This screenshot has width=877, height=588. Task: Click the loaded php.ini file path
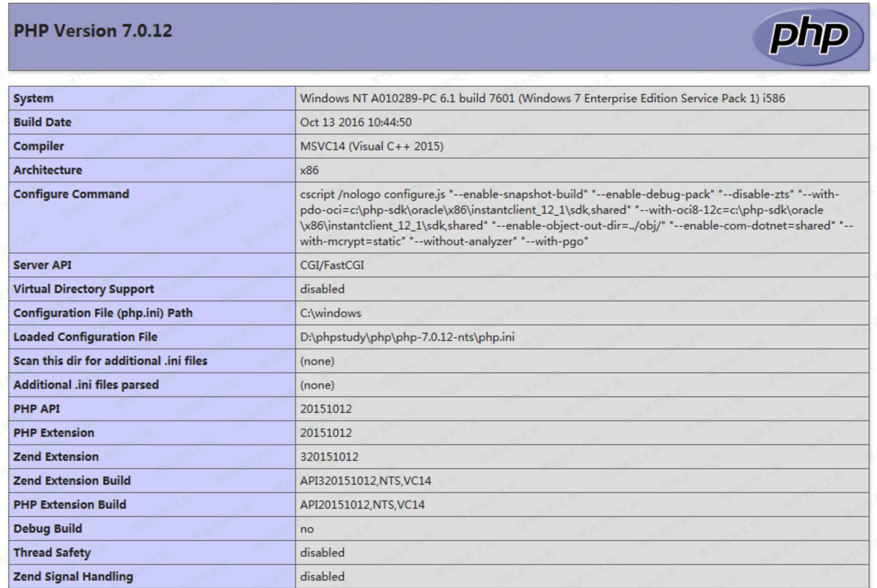(x=407, y=337)
